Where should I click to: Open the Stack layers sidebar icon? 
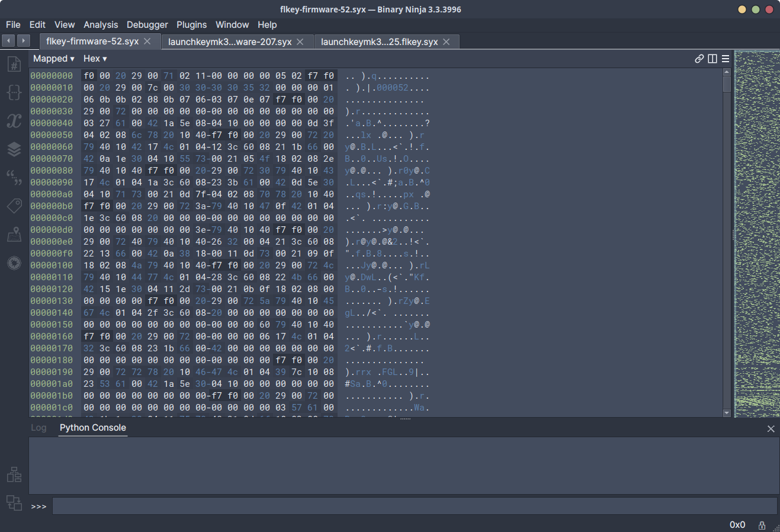[14, 149]
